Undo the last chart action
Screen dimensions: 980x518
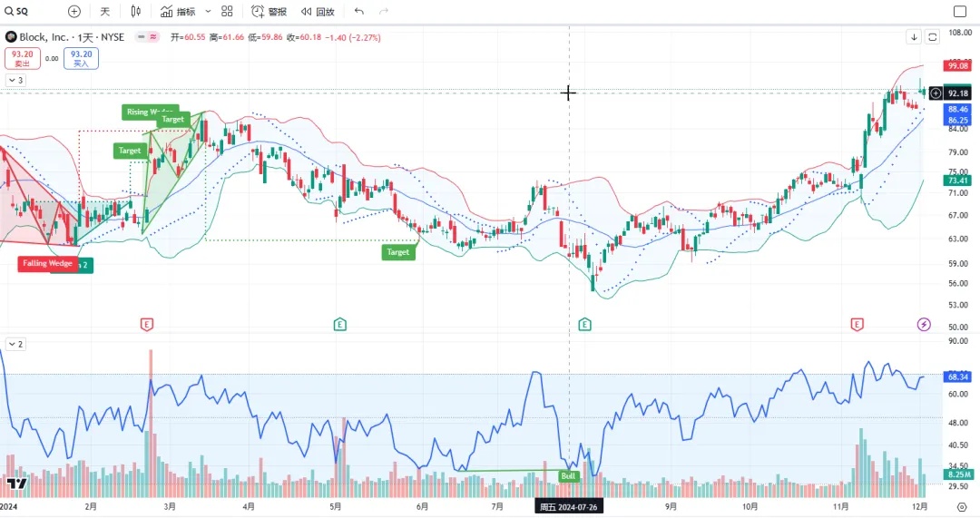click(359, 12)
